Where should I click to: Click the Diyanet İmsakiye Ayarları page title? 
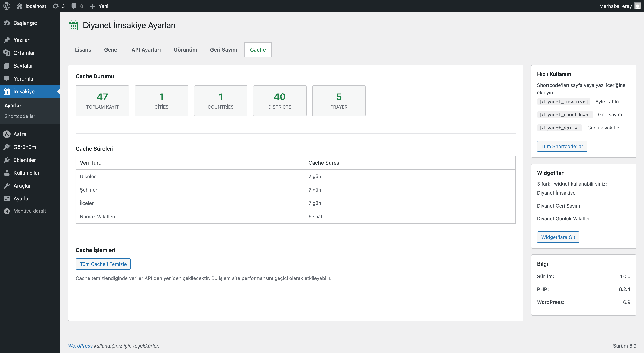point(129,25)
